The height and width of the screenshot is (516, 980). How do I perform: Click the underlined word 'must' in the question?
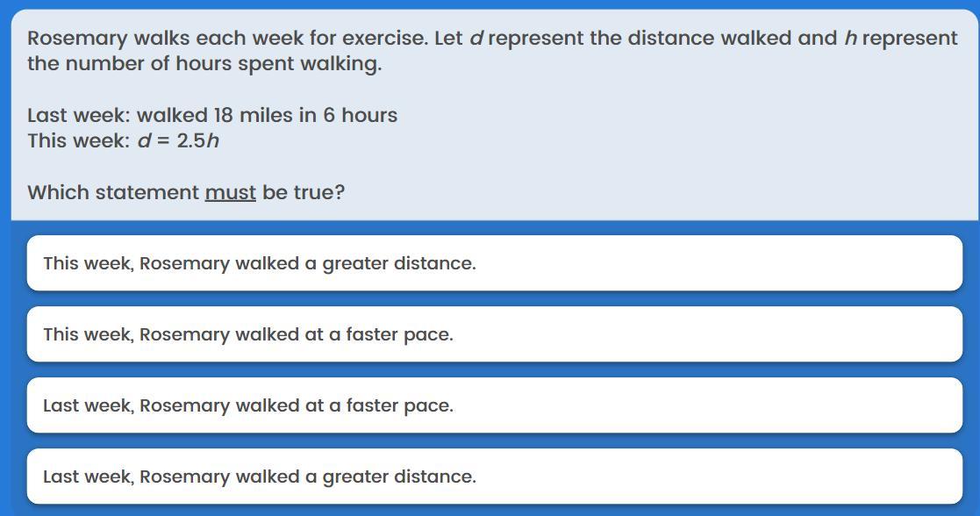pyautogui.click(x=231, y=193)
